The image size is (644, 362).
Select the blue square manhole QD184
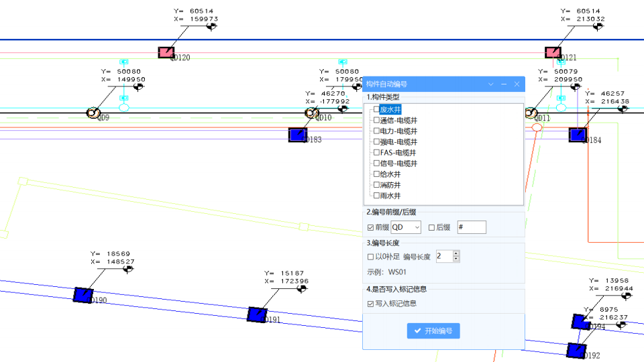pyautogui.click(x=578, y=135)
